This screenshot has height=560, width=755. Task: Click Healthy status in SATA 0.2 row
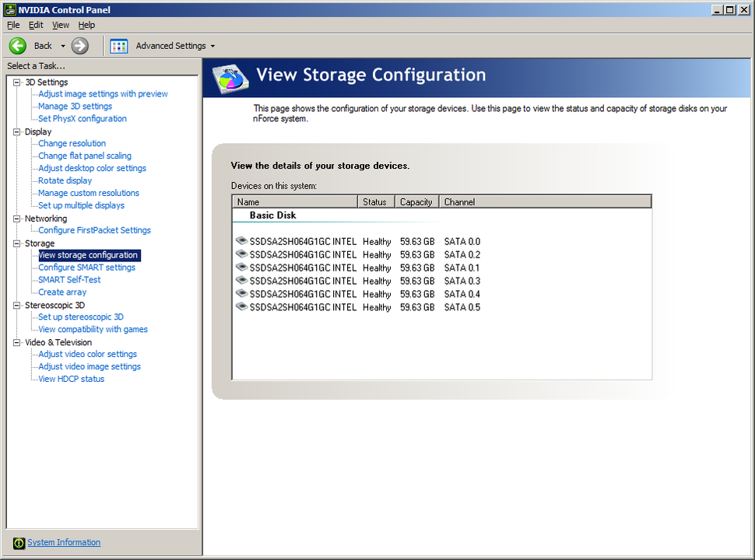tap(377, 255)
